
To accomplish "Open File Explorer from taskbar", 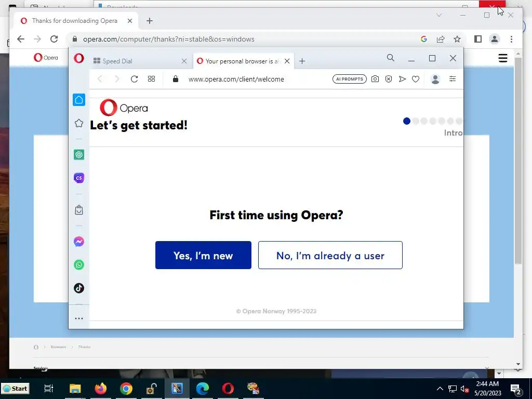I will 75,389.
